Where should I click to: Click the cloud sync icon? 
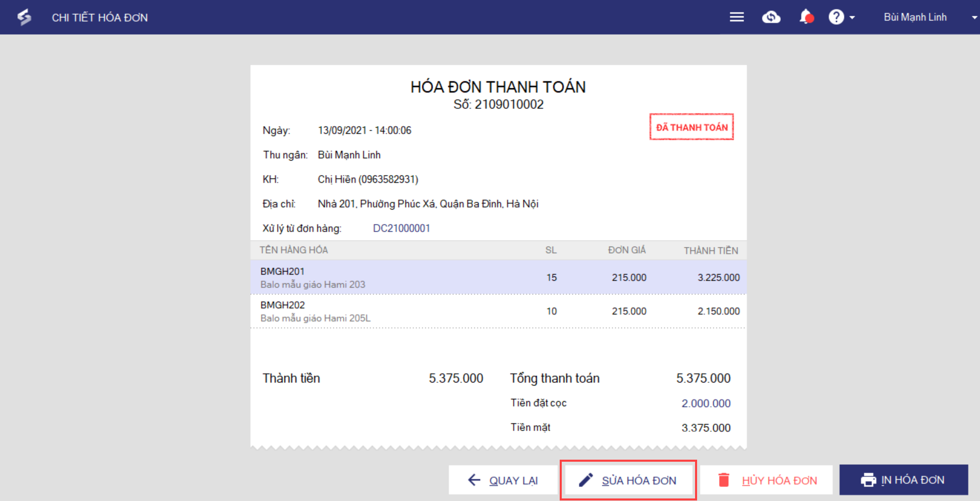tap(771, 17)
